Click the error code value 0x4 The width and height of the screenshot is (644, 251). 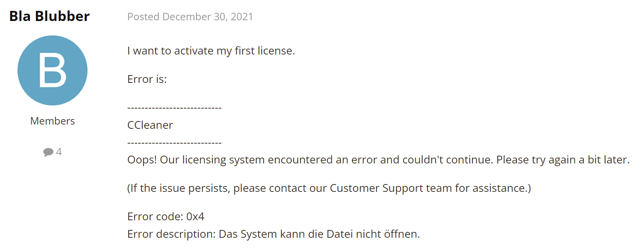pyautogui.click(x=195, y=217)
